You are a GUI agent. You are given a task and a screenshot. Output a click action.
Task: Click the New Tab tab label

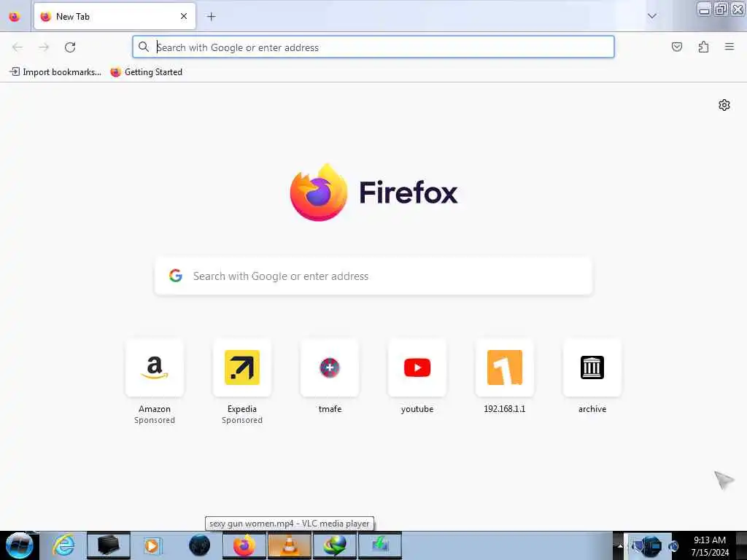pyautogui.click(x=72, y=17)
